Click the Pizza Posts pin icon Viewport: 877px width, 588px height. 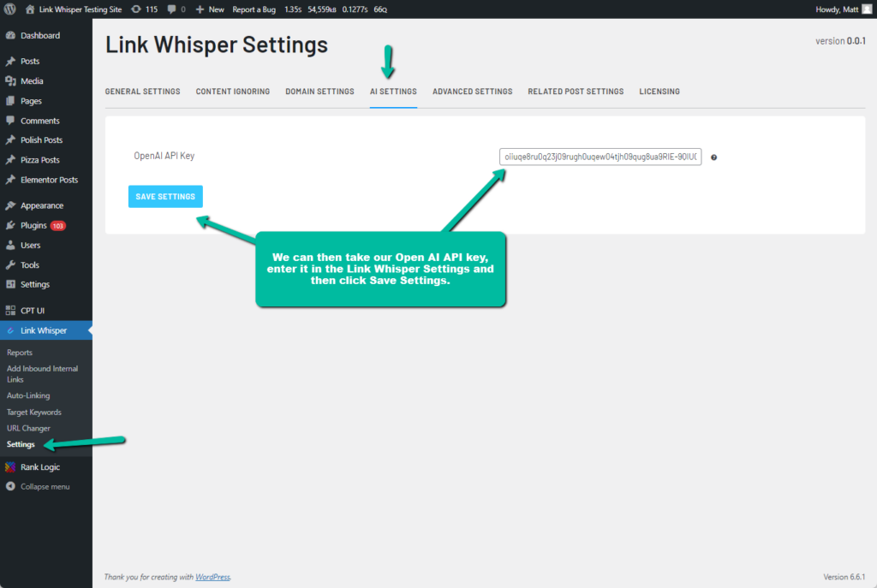click(10, 160)
